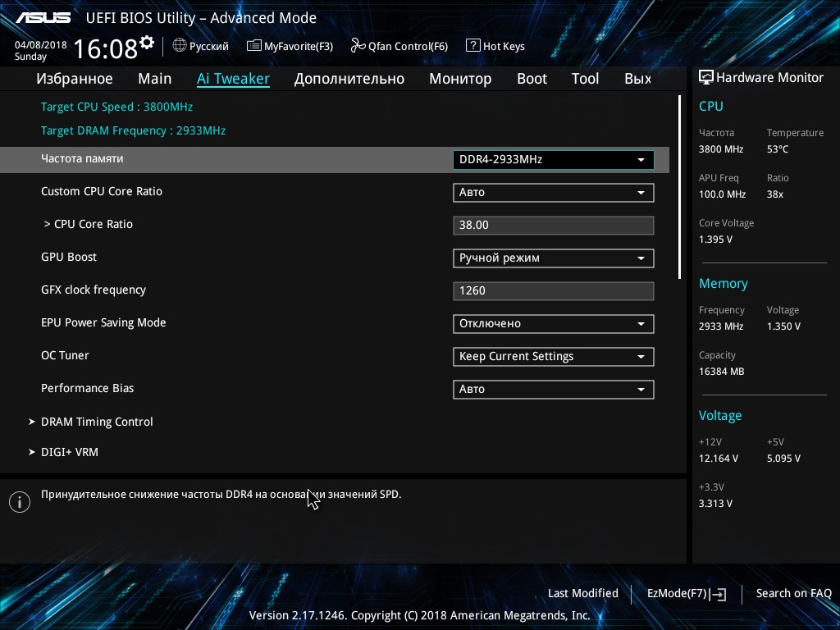Click Search on FAQ
Viewport: 840px width, 630px height.
[x=793, y=593]
